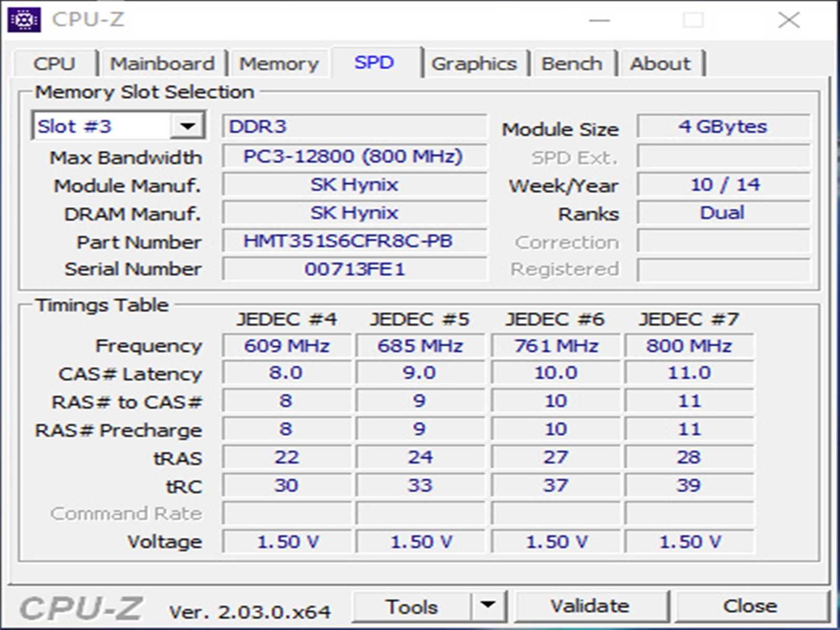Expand the Slot #3 memory slot dropdown

click(x=187, y=126)
